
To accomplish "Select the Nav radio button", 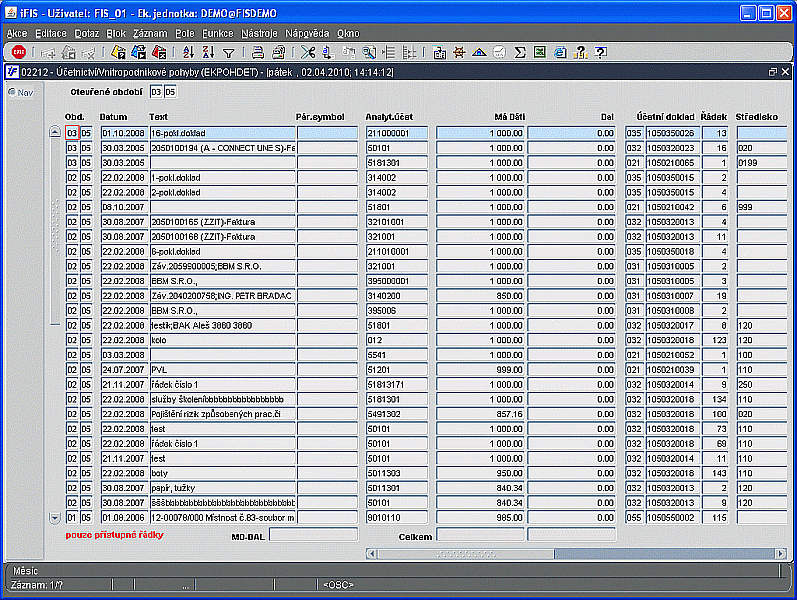I will pyautogui.click(x=12, y=93).
